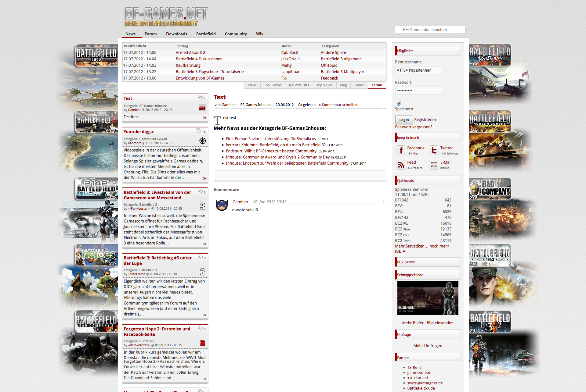The image size is (586, 392).
Task: Click the Passwort input field
Action: click(419, 91)
